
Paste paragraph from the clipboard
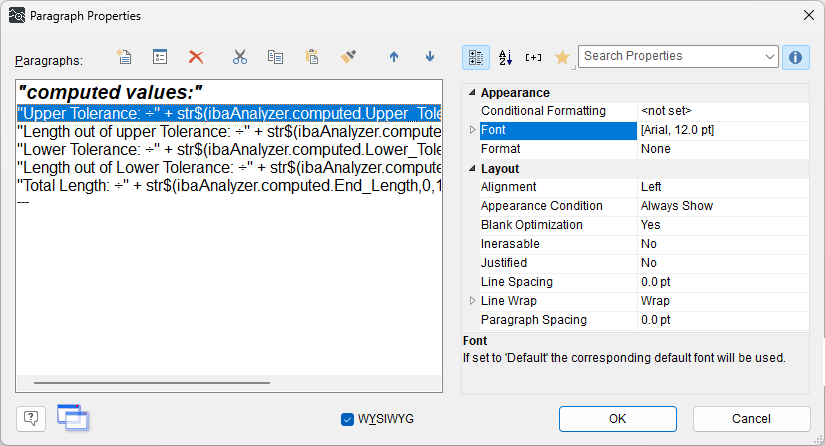tap(312, 57)
